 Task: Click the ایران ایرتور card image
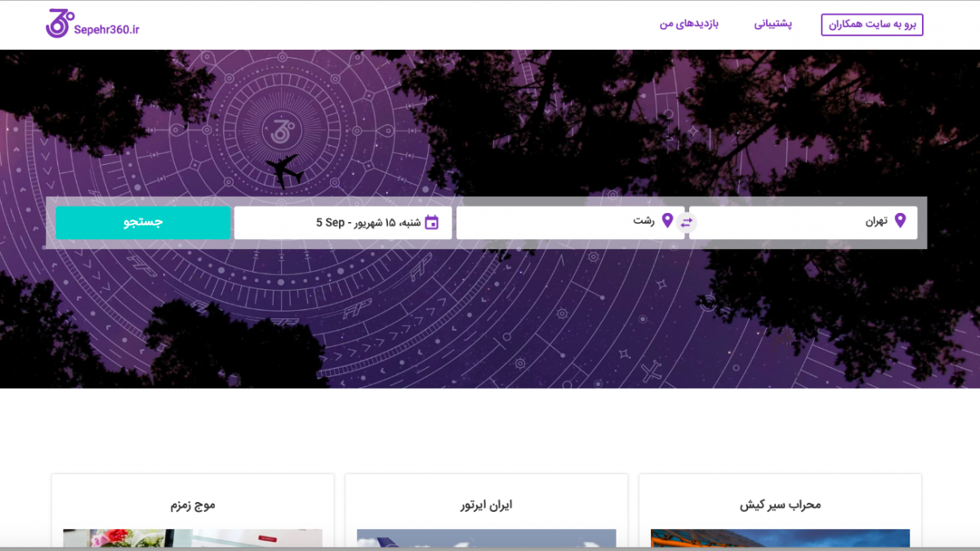pyautogui.click(x=487, y=539)
